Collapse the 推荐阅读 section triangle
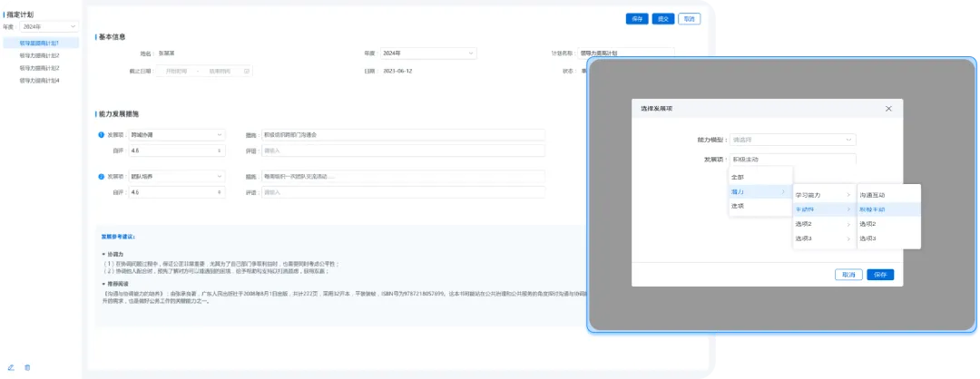Screen dimensions: 980x379 pyautogui.click(x=103, y=284)
